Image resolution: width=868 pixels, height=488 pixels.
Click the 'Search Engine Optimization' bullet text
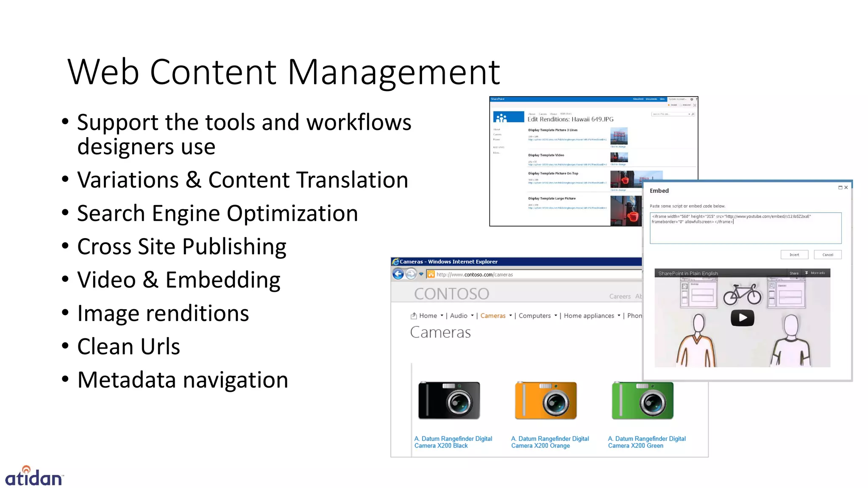pyautogui.click(x=217, y=213)
